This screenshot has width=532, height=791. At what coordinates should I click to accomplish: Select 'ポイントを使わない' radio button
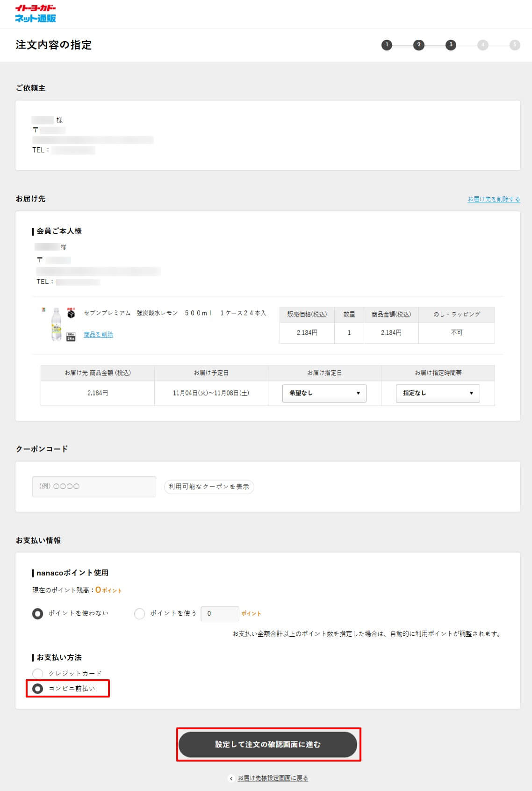pos(38,613)
